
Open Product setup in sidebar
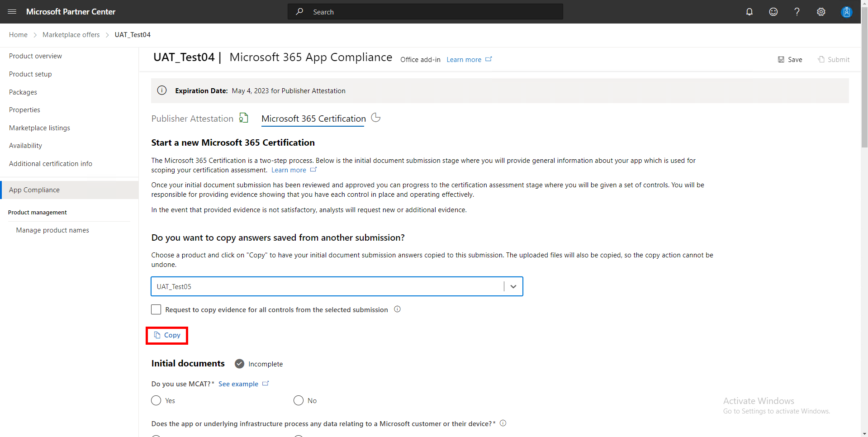30,74
